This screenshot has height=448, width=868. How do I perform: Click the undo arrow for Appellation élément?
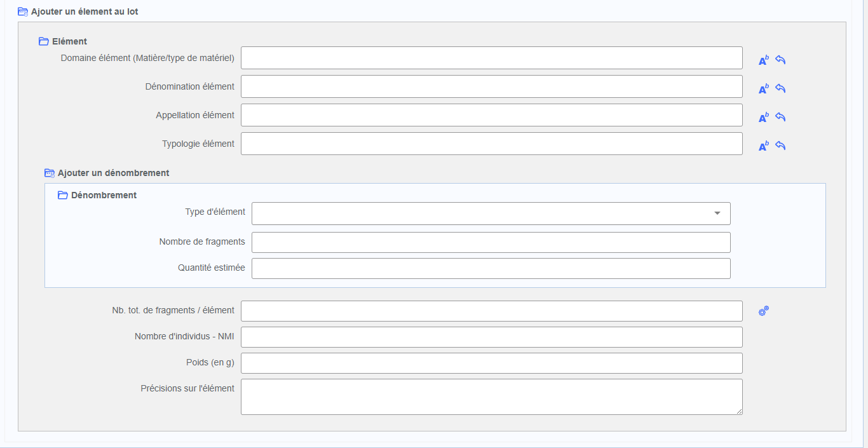click(x=780, y=117)
